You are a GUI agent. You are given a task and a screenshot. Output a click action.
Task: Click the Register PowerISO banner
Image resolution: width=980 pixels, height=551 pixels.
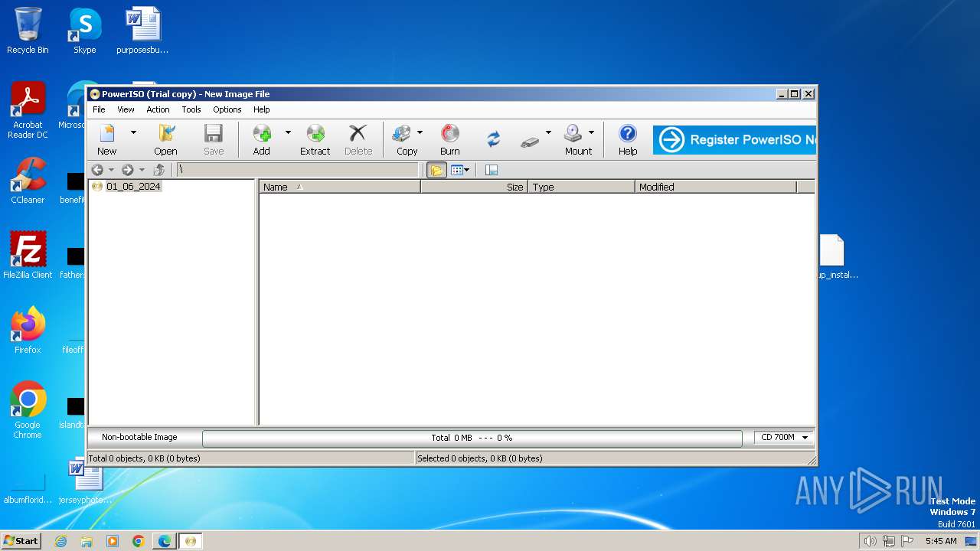(734, 140)
